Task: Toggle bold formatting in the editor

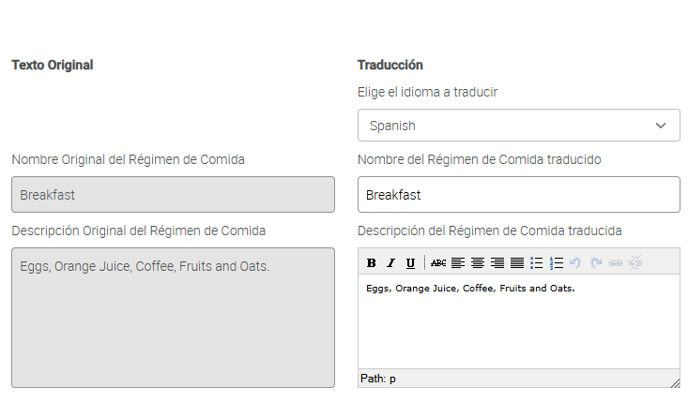Action: click(x=371, y=263)
